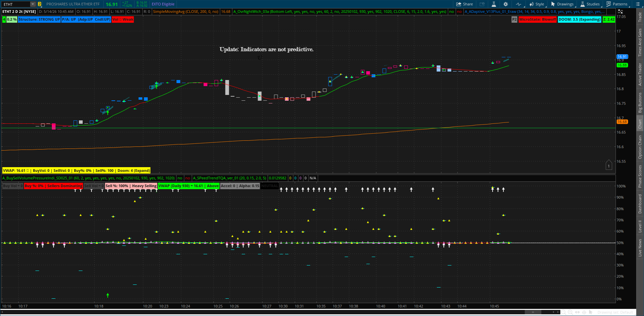
Task: Open the ETHT symbol dropdown arrow
Action: click(33, 4)
